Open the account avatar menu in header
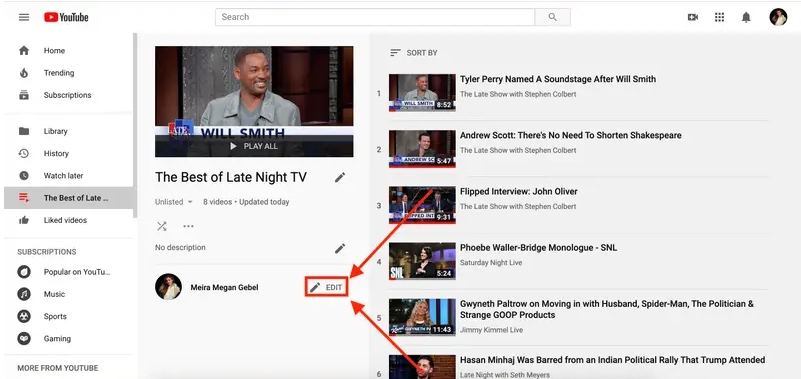 click(778, 17)
